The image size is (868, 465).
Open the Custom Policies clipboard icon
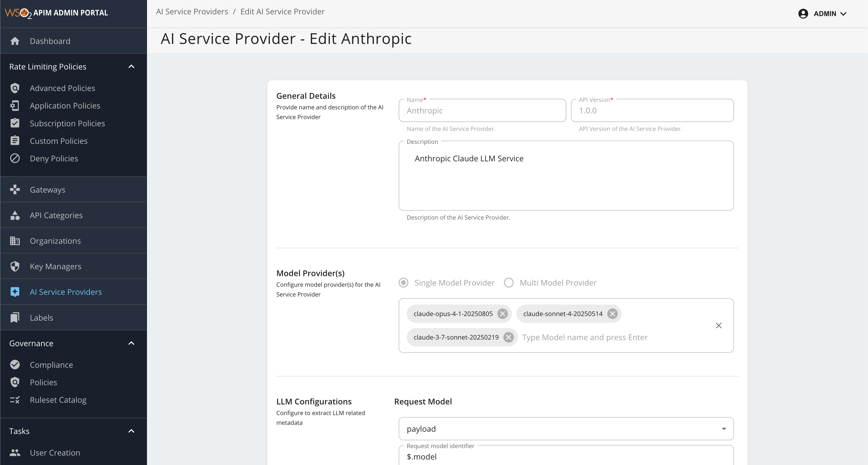[x=15, y=141]
